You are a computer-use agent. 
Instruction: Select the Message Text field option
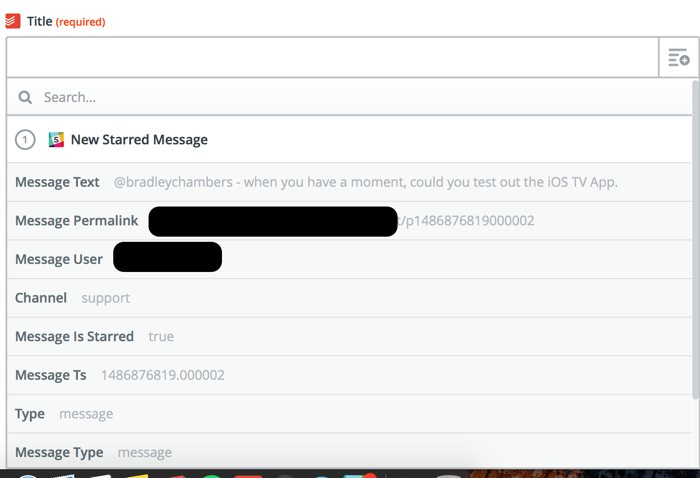[x=349, y=182]
